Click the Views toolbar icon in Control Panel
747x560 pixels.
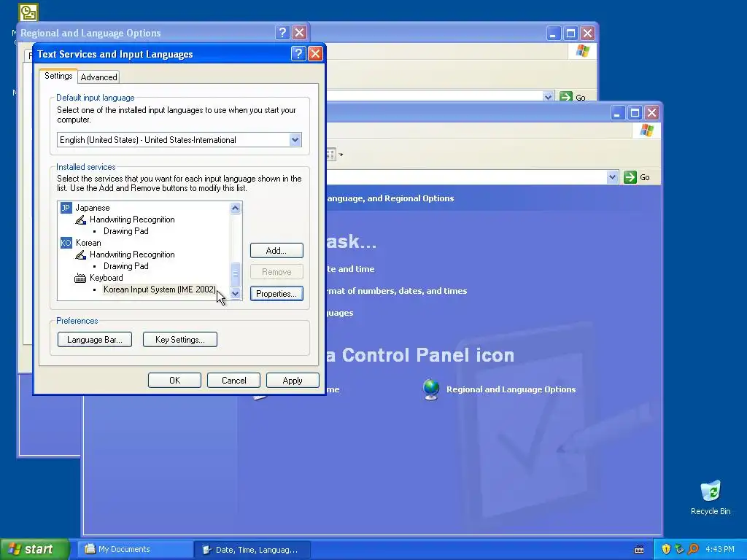click(330, 155)
